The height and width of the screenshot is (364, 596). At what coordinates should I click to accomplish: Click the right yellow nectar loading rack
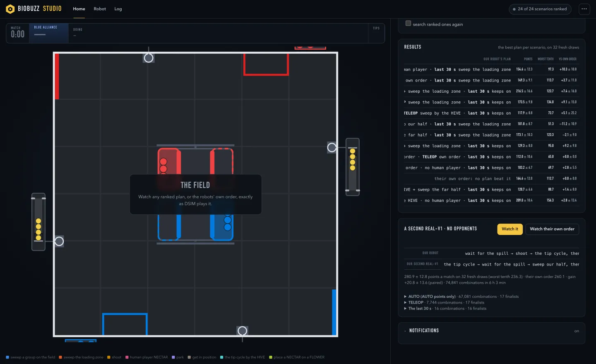pyautogui.click(x=353, y=167)
